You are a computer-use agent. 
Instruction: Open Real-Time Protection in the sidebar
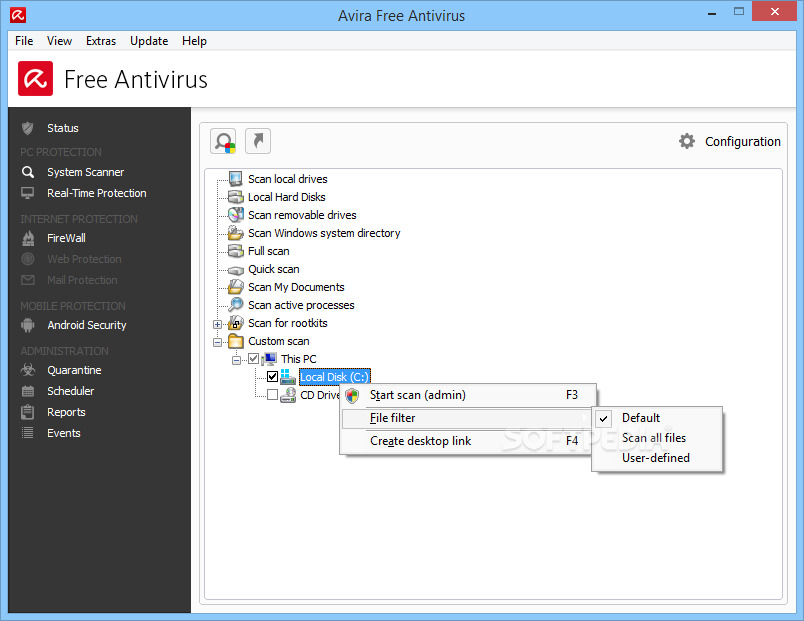click(96, 193)
